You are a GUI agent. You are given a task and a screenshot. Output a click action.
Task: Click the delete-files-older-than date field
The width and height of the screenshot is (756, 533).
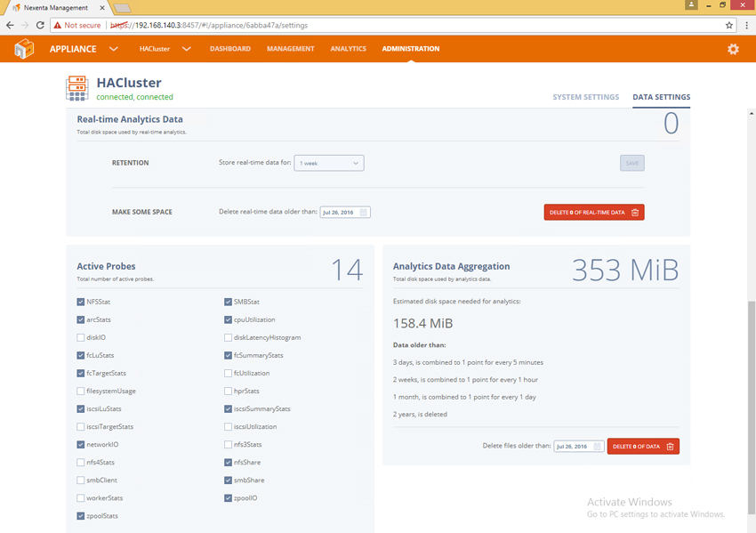579,446
